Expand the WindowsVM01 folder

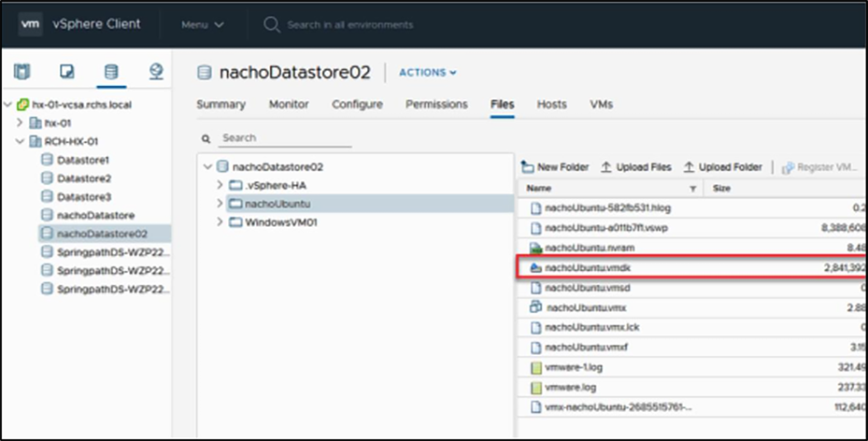point(220,222)
